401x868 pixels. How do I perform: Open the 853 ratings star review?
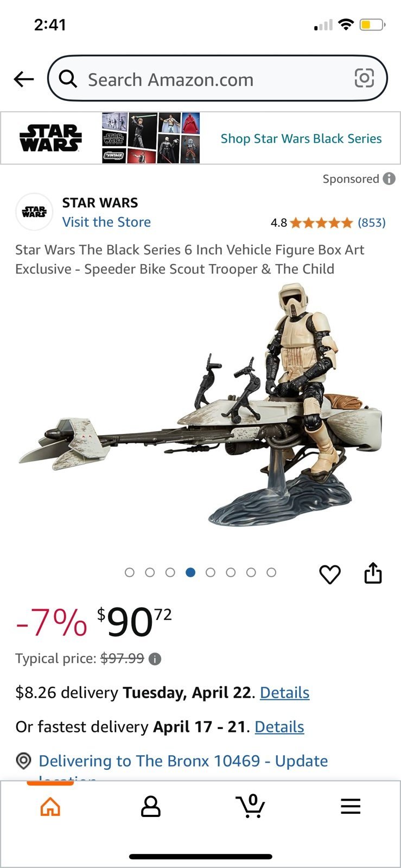click(328, 222)
